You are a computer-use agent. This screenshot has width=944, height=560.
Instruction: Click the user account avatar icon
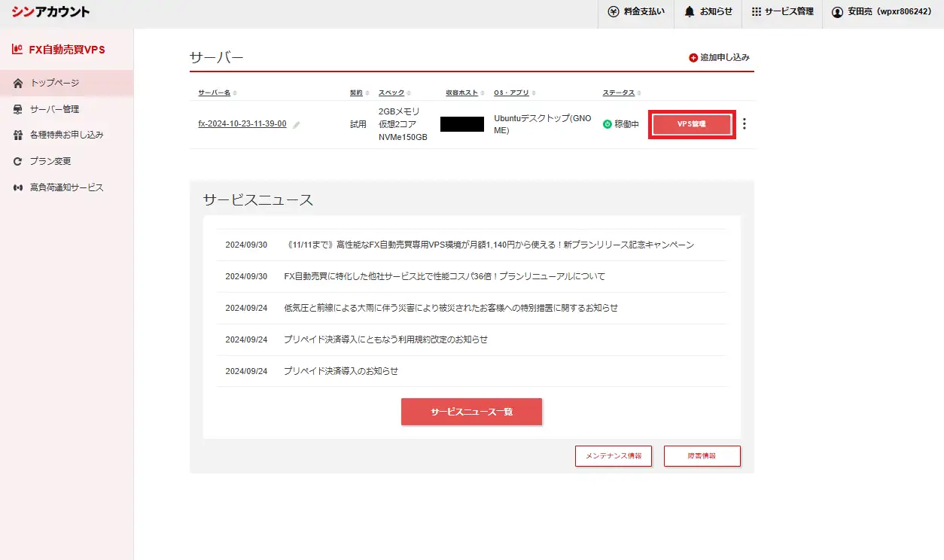837,12
